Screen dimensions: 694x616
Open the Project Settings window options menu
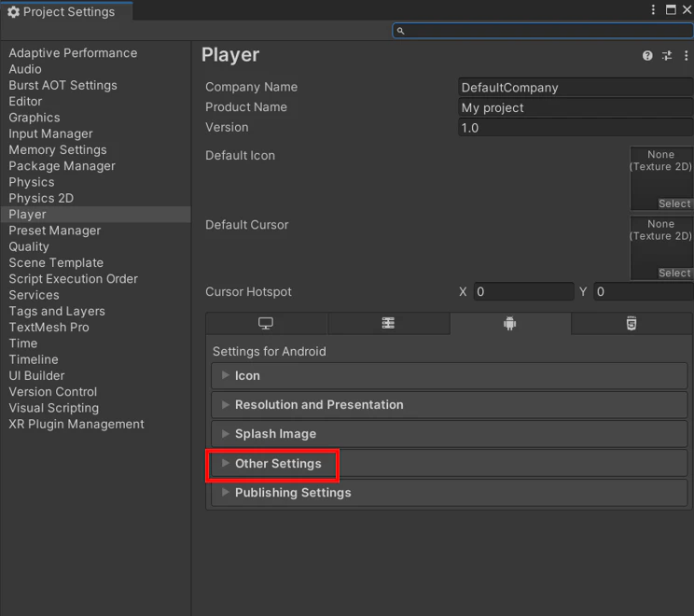[x=653, y=9]
